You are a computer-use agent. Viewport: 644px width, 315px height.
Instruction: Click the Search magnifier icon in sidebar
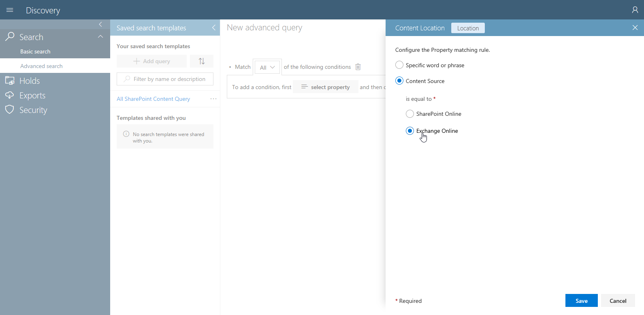(x=10, y=37)
